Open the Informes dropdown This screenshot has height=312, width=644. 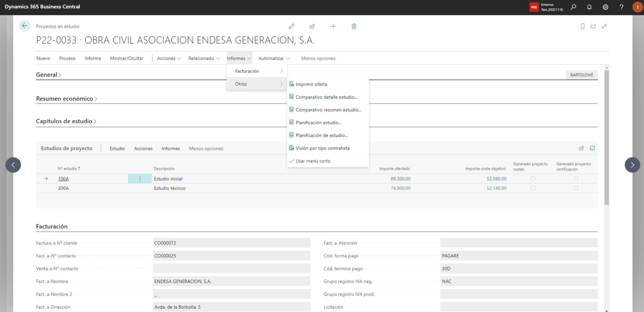pos(239,58)
